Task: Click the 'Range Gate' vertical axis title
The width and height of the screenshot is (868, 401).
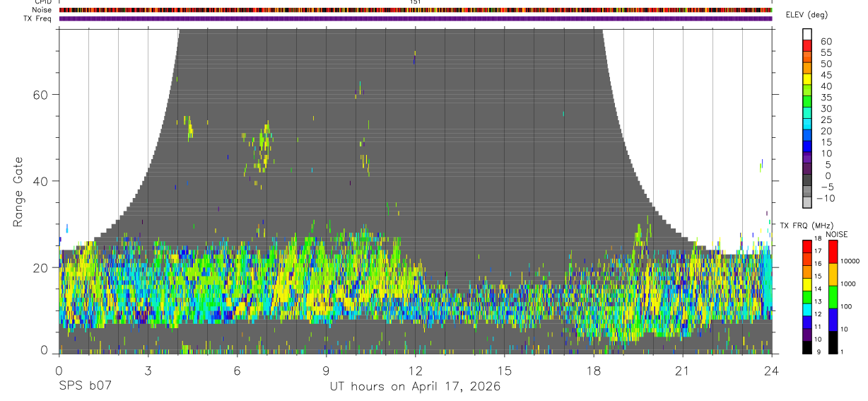Action: pos(17,191)
